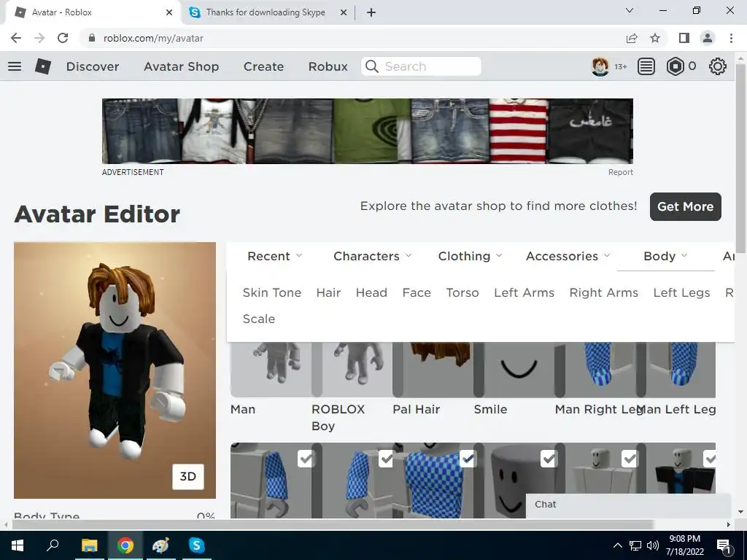Open the Paint app on taskbar
Screen dimensions: 747x560
160,545
